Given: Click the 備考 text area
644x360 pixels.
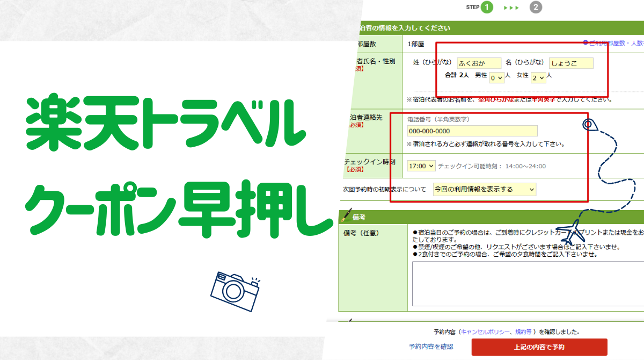Looking at the screenshot, I should 528,283.
